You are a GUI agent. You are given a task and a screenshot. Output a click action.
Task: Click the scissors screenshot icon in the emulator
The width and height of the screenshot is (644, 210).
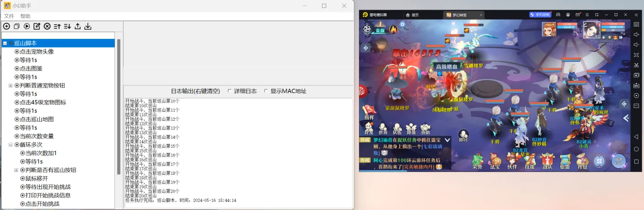(x=636, y=65)
